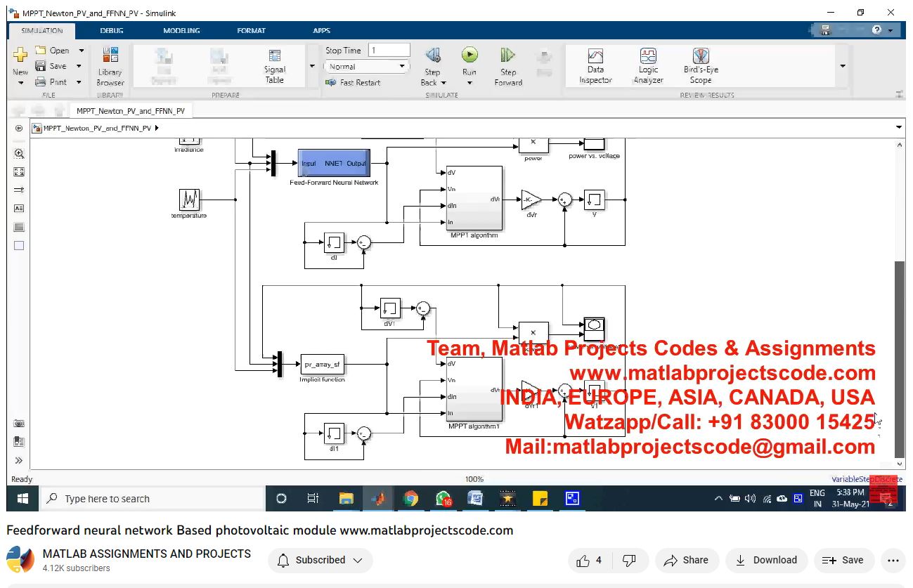Expand the Review Results gallery arrow

(842, 66)
